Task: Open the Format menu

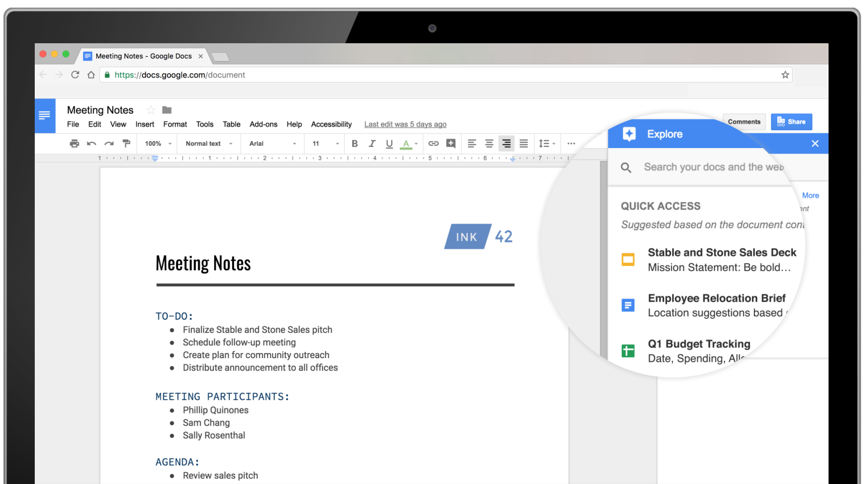Action: [175, 124]
